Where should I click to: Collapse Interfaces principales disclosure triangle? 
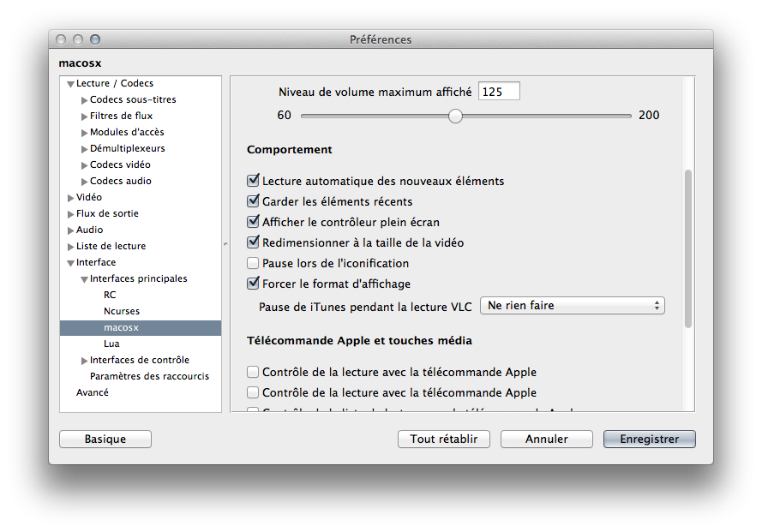[84, 279]
